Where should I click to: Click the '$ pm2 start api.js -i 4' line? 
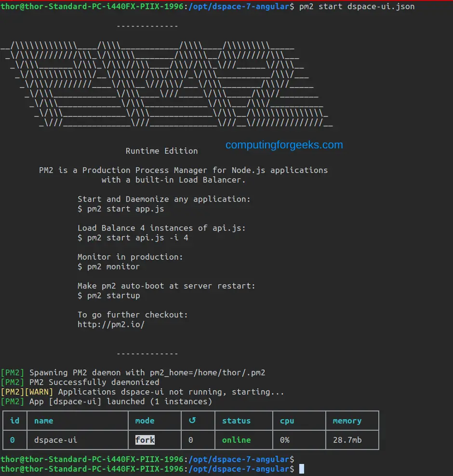click(133, 238)
